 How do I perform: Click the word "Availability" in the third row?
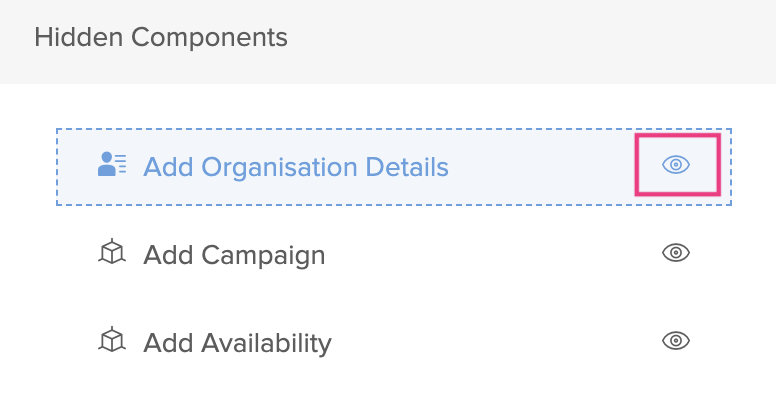(266, 343)
